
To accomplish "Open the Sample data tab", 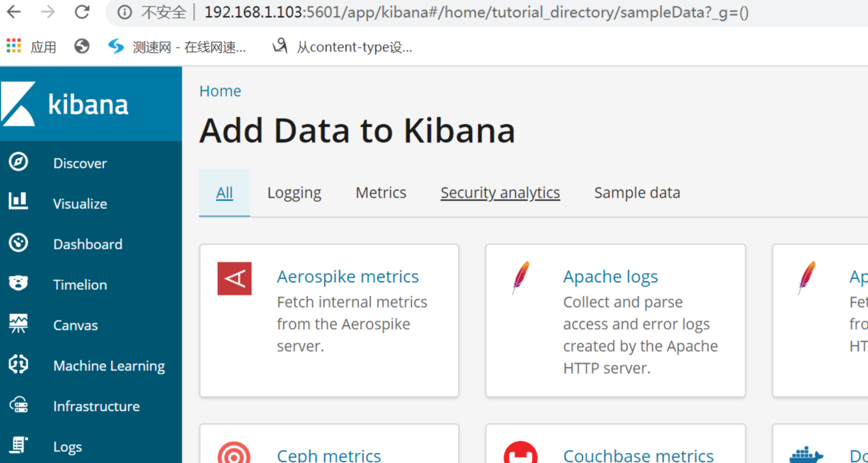I will (637, 193).
